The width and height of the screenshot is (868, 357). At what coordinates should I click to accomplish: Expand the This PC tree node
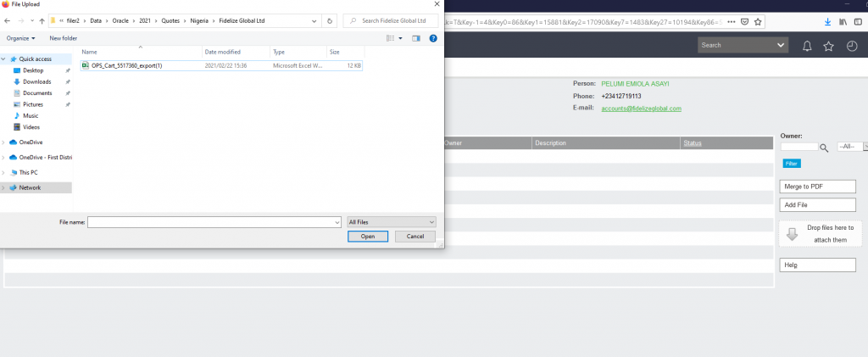click(3, 172)
